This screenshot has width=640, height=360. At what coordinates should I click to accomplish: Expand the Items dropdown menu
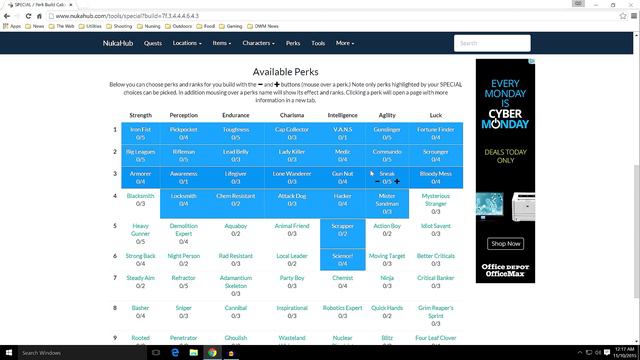(222, 43)
